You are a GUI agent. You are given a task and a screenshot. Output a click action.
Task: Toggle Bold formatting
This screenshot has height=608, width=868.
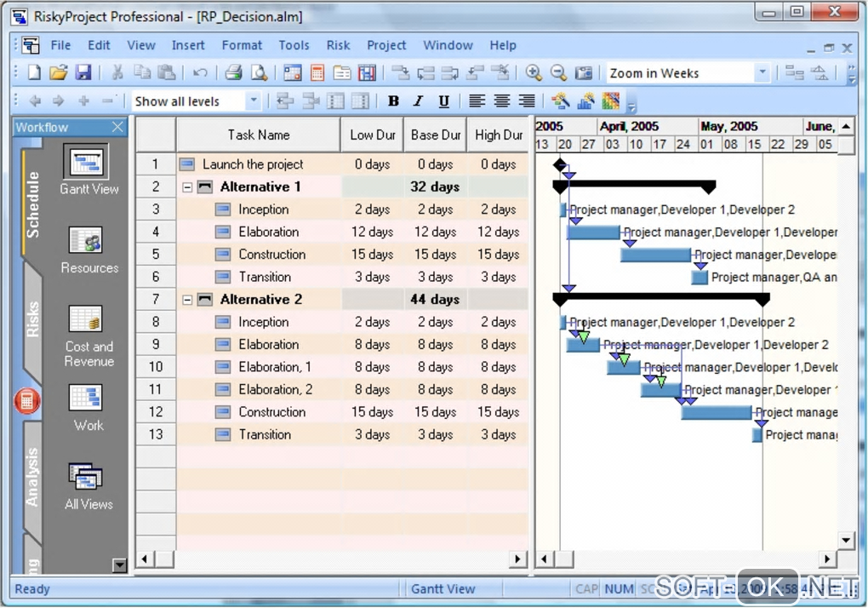[393, 101]
